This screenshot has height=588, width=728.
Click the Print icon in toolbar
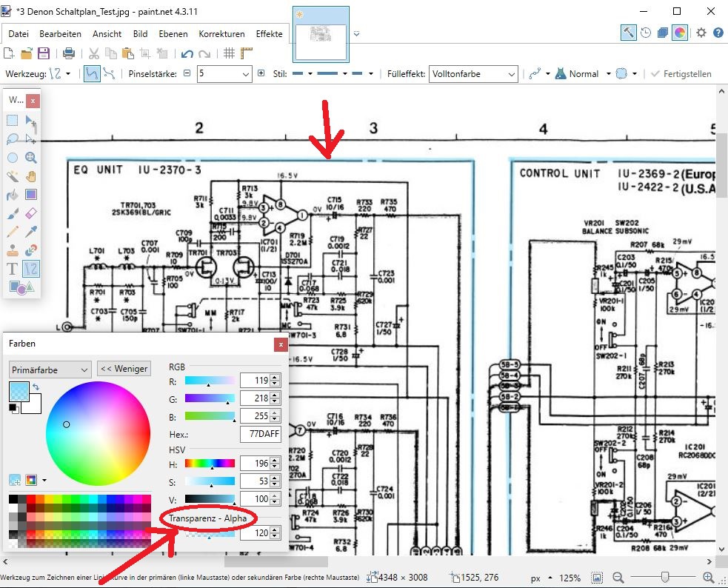coord(68,53)
